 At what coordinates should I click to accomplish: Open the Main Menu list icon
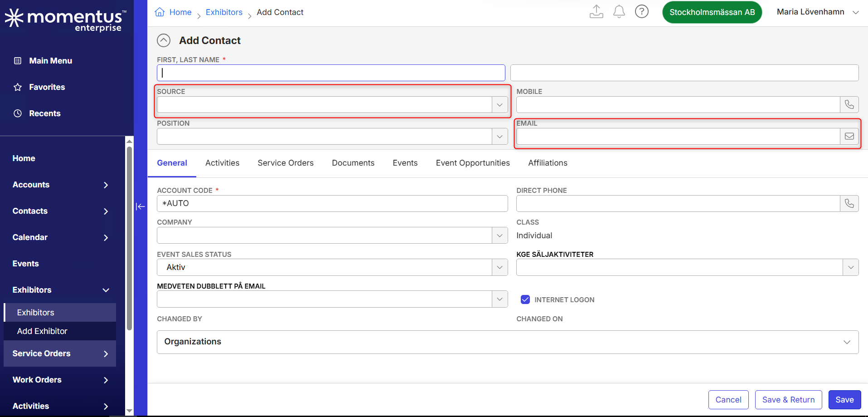[18, 61]
